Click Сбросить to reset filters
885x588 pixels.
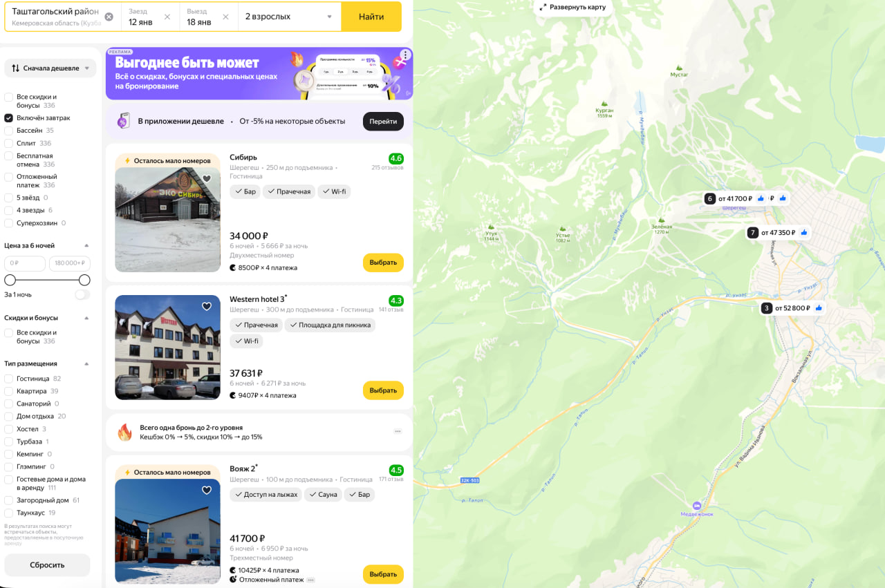tap(47, 565)
